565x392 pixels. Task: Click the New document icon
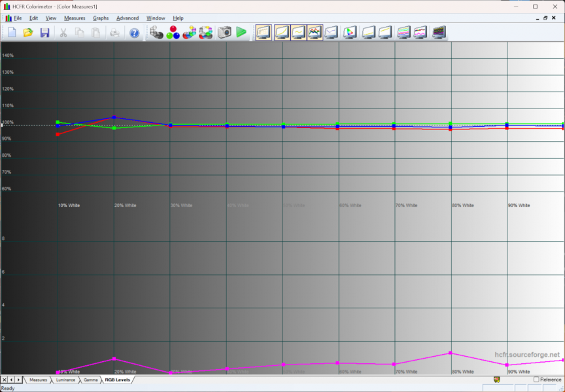tap(12, 32)
